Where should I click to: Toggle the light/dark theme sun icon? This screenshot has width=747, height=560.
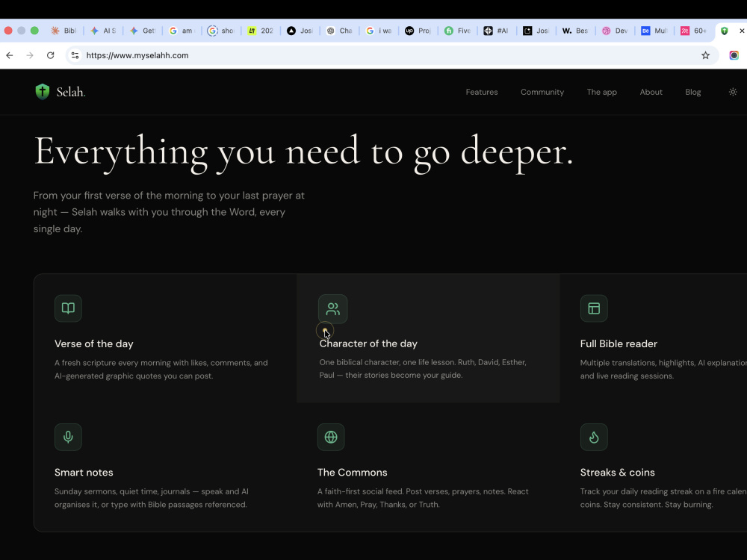click(x=733, y=92)
